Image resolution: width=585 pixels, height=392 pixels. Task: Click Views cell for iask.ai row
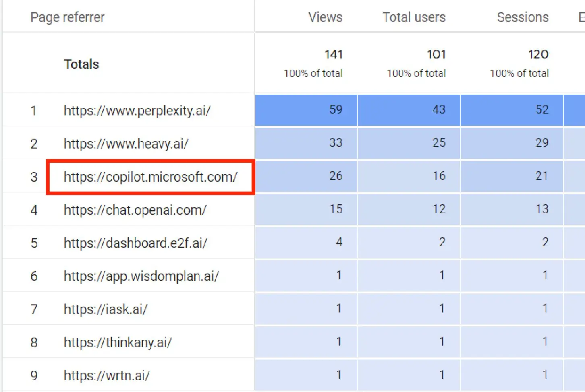point(306,309)
